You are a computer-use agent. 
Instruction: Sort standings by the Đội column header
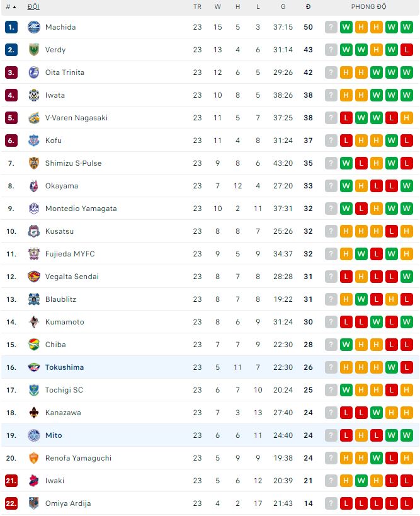click(x=33, y=6)
